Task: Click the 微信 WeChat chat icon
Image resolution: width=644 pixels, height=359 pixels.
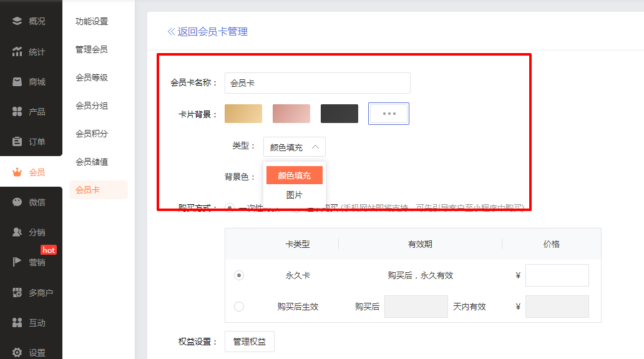Action: (17, 202)
